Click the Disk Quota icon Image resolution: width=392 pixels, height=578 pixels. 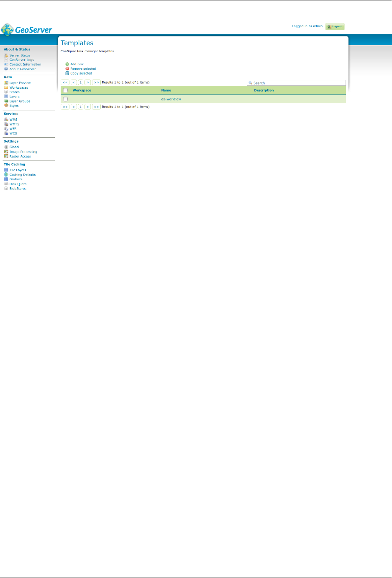[6, 184]
